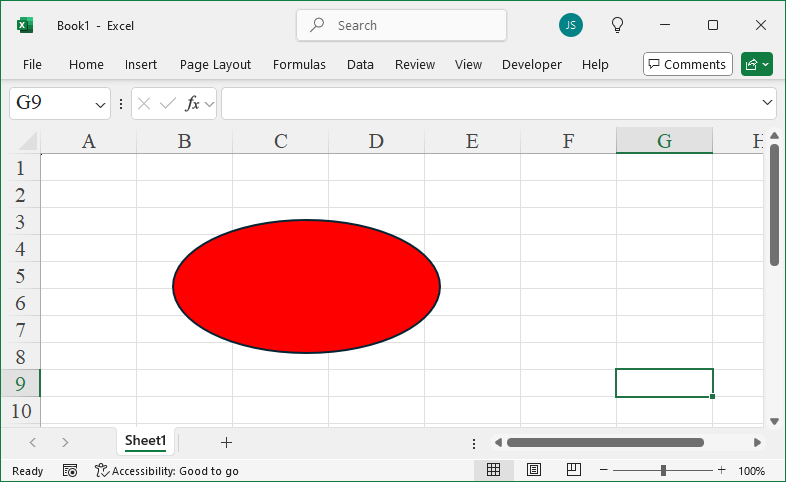Switch to the Home tab
This screenshot has height=482, width=786.
86,65
